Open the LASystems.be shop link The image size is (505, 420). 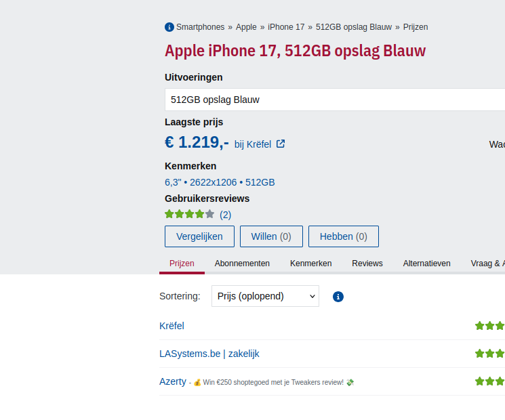pyautogui.click(x=190, y=354)
